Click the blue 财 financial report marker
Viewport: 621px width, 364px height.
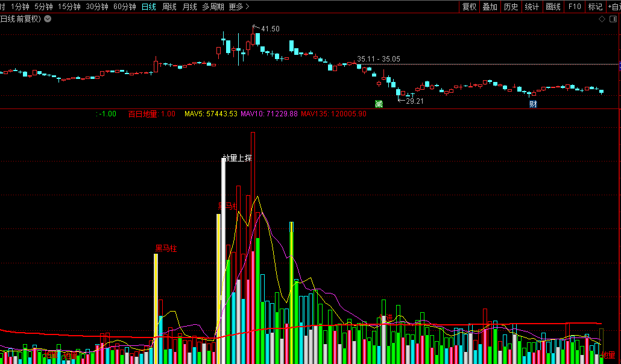click(533, 104)
